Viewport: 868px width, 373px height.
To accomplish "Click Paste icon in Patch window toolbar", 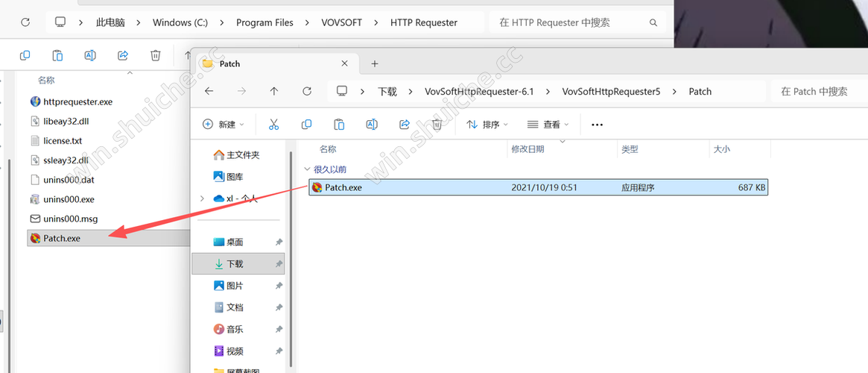I will (x=339, y=124).
